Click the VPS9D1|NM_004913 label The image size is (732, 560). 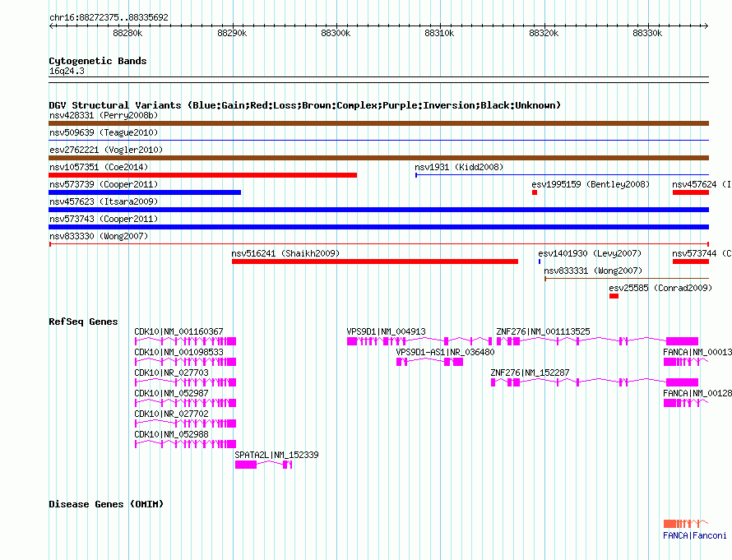pos(386,331)
